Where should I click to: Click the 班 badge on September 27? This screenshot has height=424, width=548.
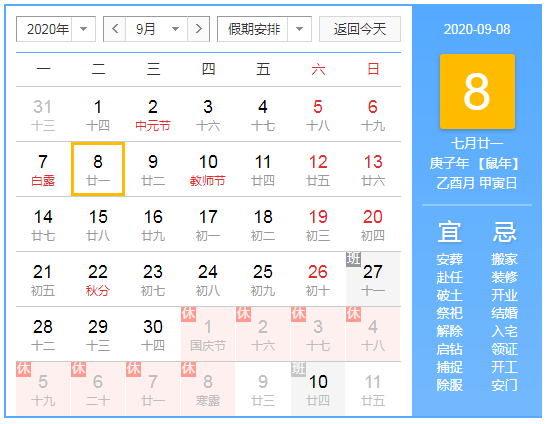point(353,259)
